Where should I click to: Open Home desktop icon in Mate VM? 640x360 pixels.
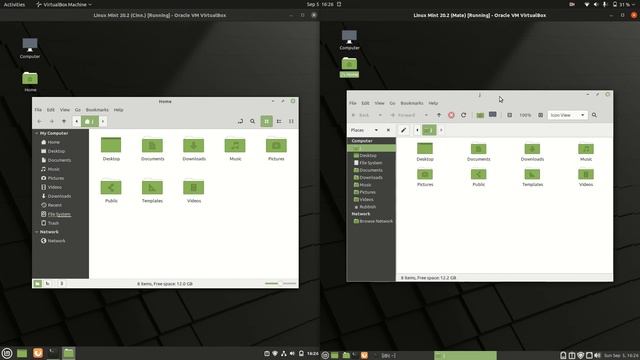(x=349, y=67)
